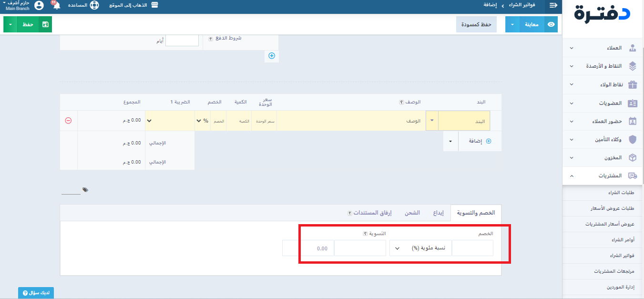Click the payment terms days input field
644x299 pixels.
[x=182, y=41]
